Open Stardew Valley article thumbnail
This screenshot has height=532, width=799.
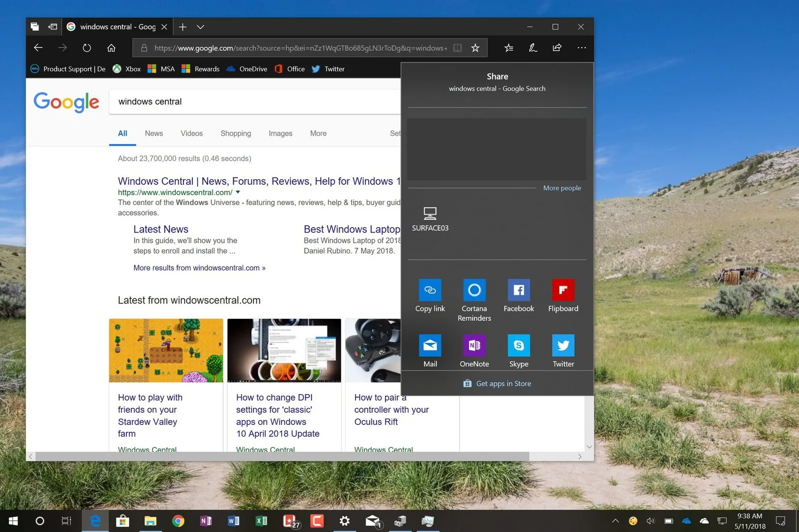click(x=166, y=350)
